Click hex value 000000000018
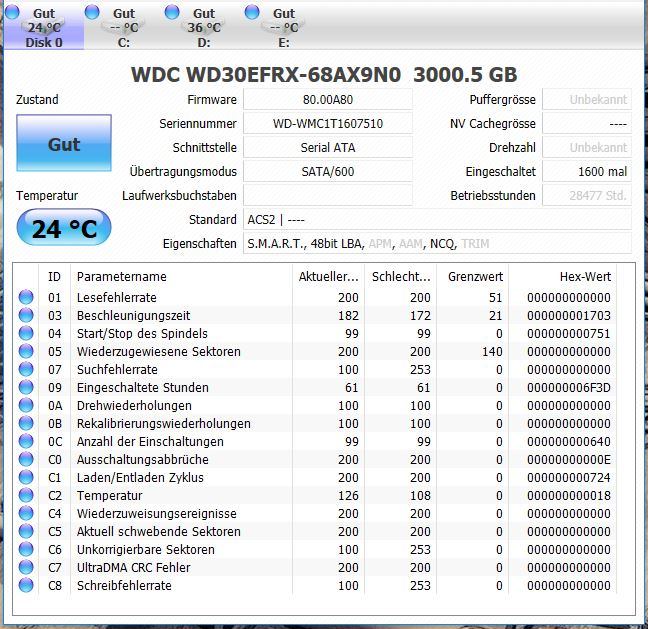The width and height of the screenshot is (648, 629). 569,496
